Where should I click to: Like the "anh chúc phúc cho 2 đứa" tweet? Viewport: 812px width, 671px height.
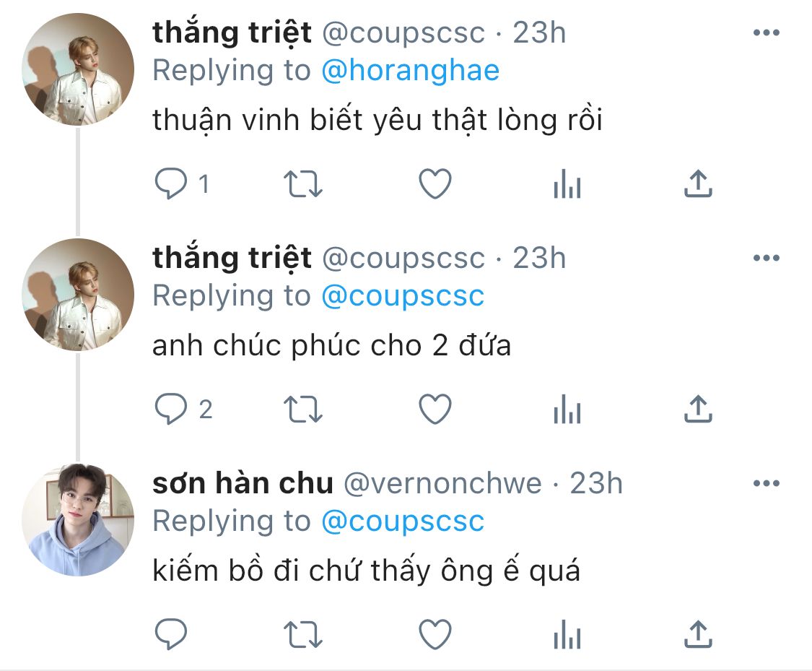pos(435,410)
